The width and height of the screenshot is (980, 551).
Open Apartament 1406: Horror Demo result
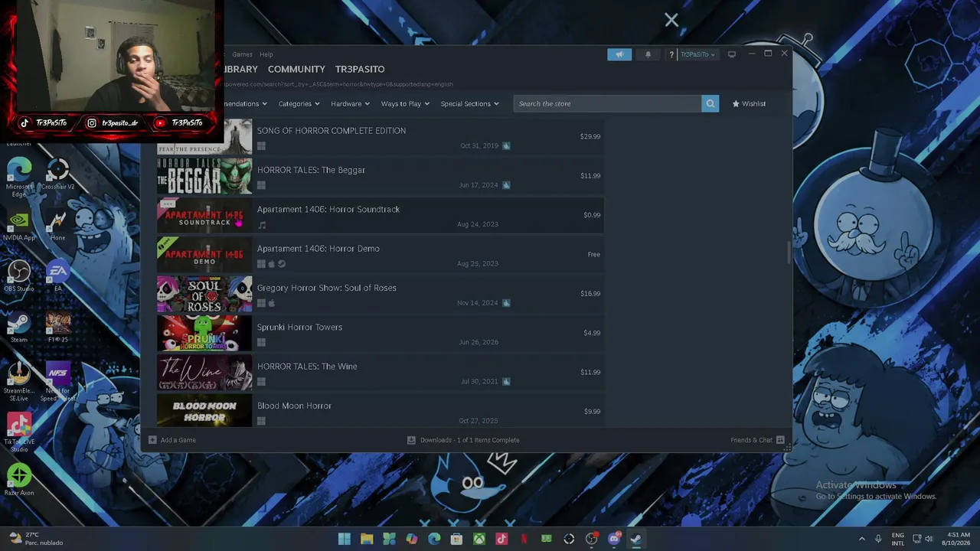pos(381,255)
